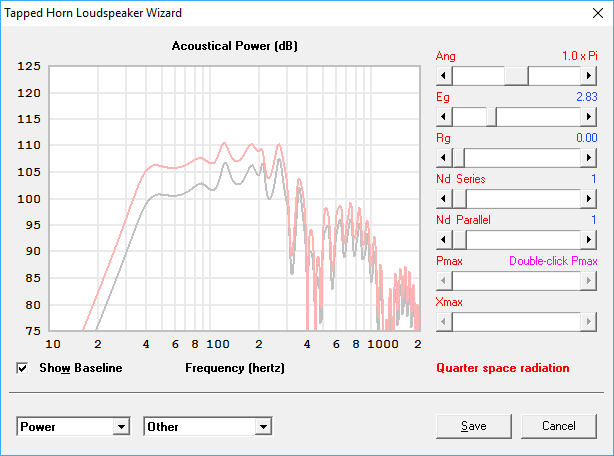Viewport: 614px width, 456px height.
Task: Click the Eg value 2.83
Action: tap(587, 97)
